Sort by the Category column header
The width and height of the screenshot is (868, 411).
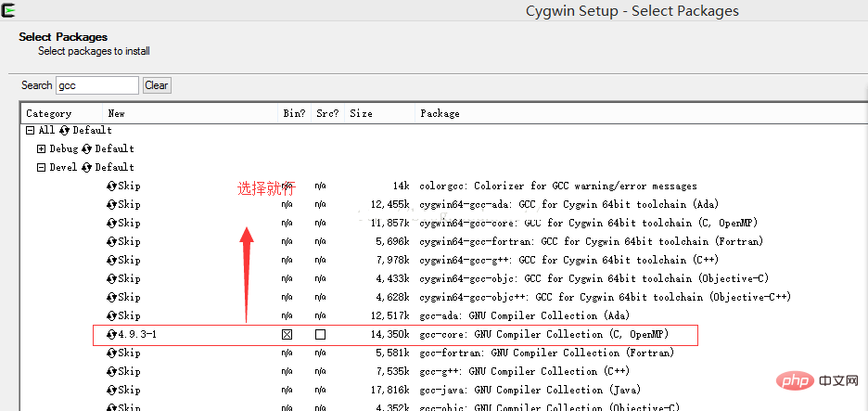point(62,113)
